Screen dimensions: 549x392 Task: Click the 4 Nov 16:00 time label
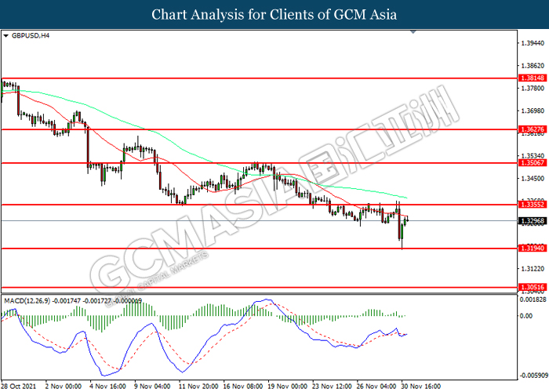(108, 387)
